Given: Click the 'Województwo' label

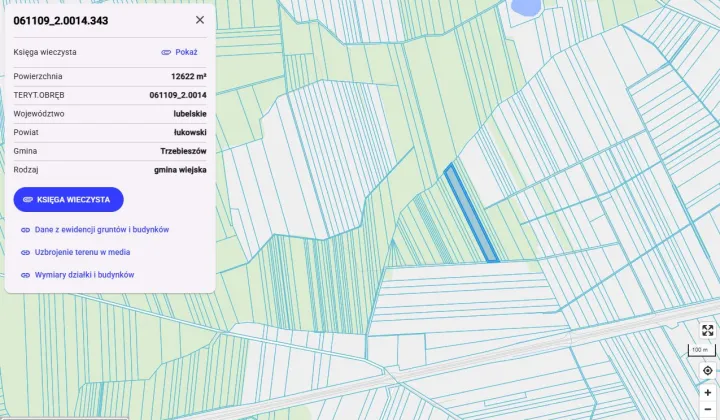Looking at the screenshot, I should pos(39,114).
